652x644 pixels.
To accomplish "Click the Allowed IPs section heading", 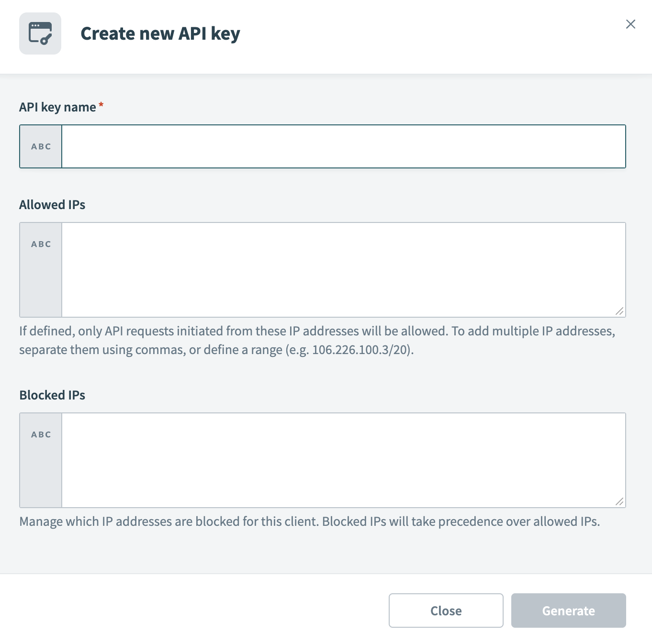I will (52, 205).
